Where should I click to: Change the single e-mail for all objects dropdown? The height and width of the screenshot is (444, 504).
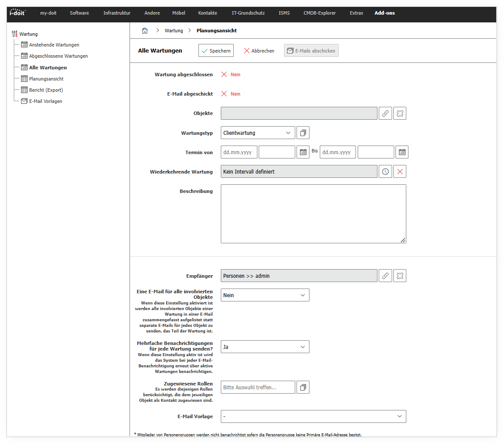265,295
